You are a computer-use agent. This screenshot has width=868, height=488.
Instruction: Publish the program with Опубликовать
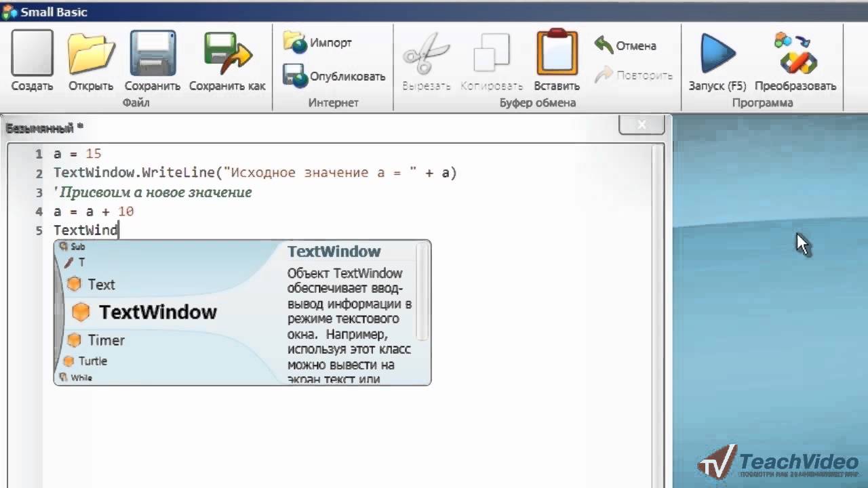(334, 76)
